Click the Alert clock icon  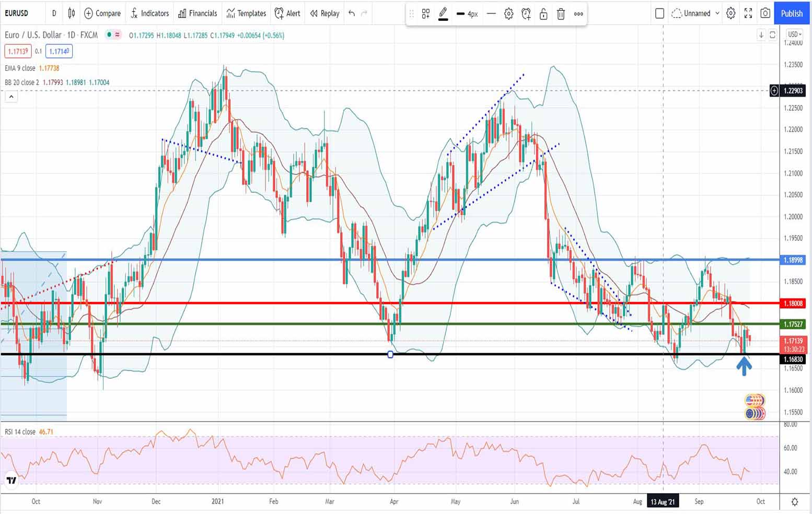287,13
